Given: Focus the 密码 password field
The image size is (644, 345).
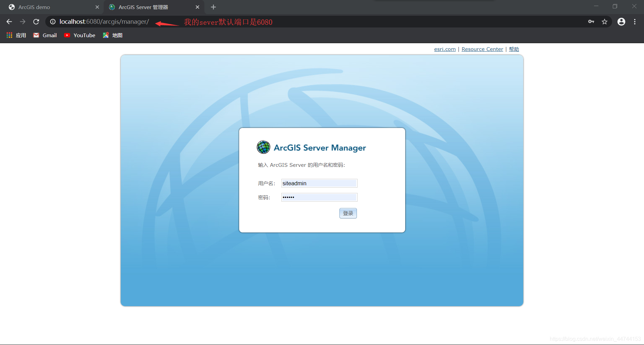Looking at the screenshot, I should [319, 197].
